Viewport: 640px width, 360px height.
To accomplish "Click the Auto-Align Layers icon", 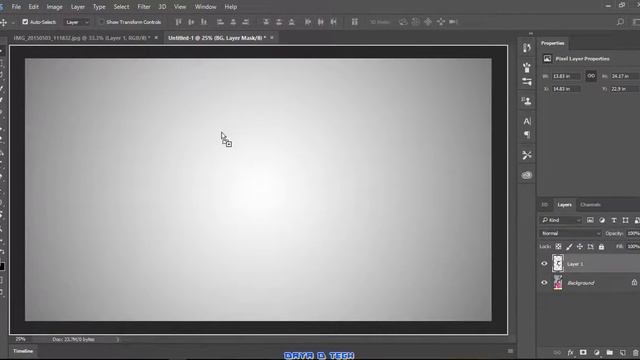I will coord(355,22).
